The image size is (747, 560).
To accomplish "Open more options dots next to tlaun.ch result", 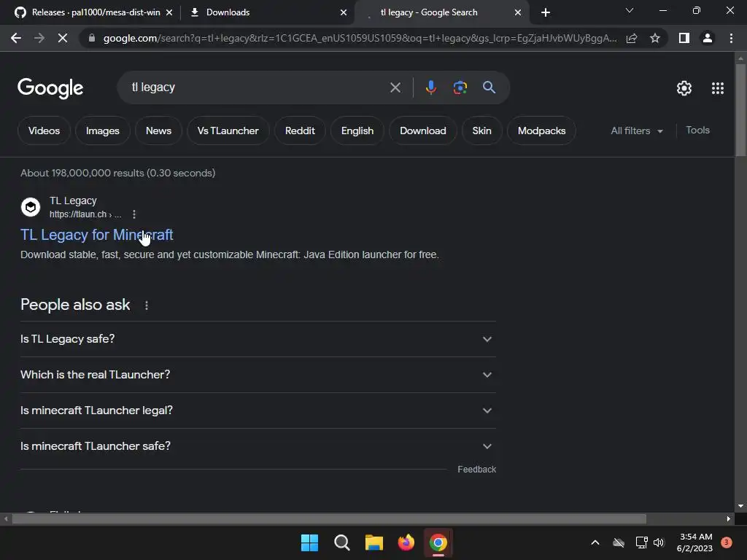I will tap(134, 214).
